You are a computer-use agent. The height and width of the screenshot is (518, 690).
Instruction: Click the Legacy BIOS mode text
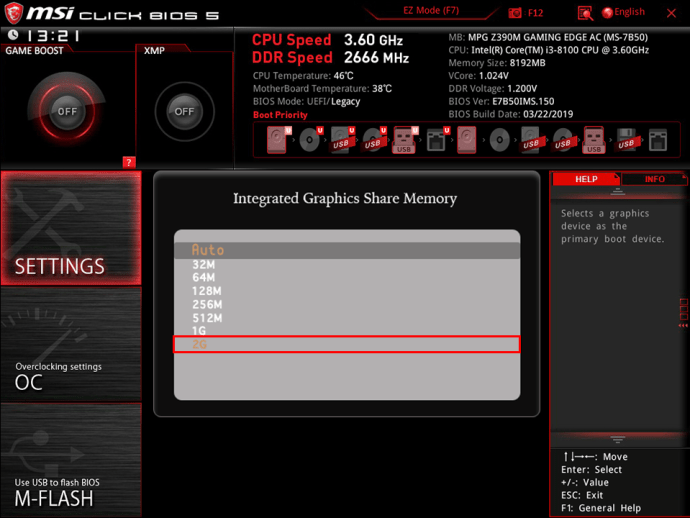[345, 102]
